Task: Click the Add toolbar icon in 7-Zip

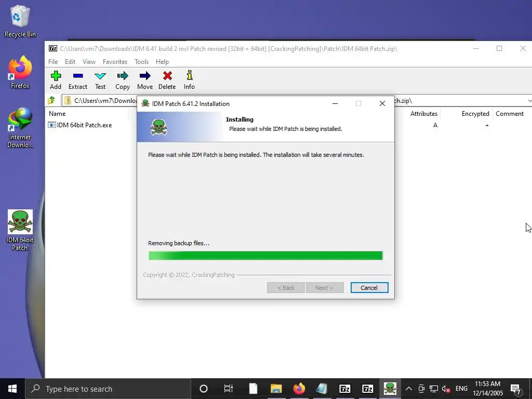Action: 56,80
